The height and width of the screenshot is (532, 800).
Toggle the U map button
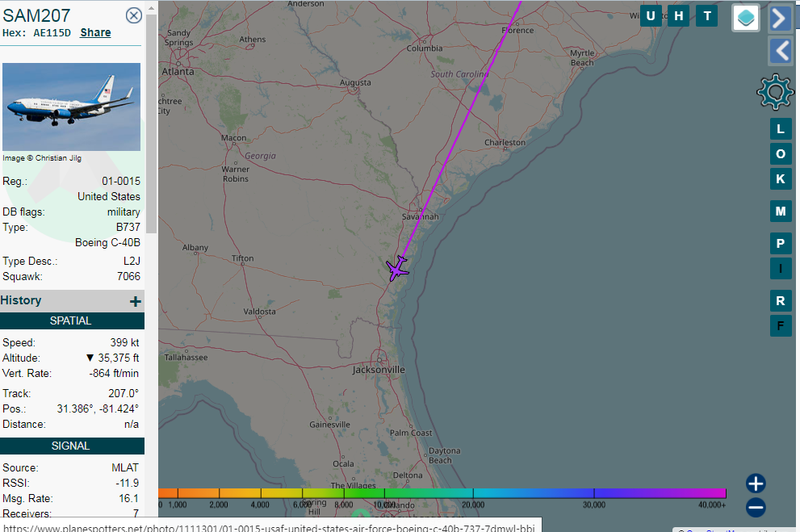(651, 16)
